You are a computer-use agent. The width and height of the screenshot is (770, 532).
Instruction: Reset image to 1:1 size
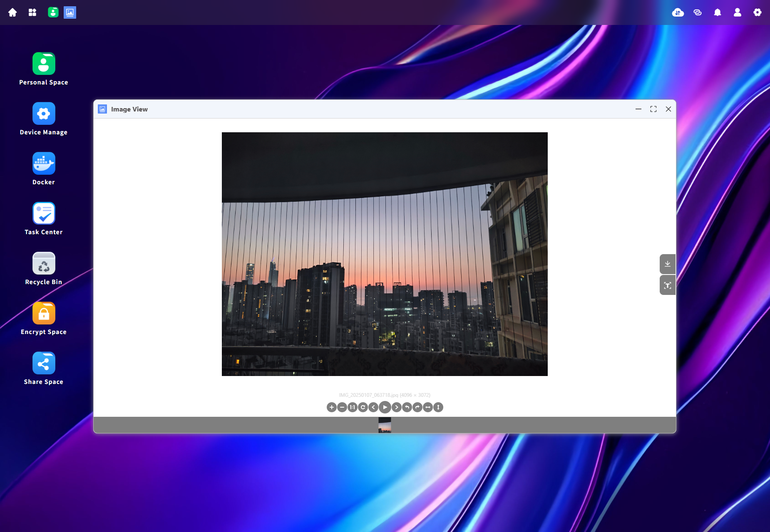pos(353,407)
